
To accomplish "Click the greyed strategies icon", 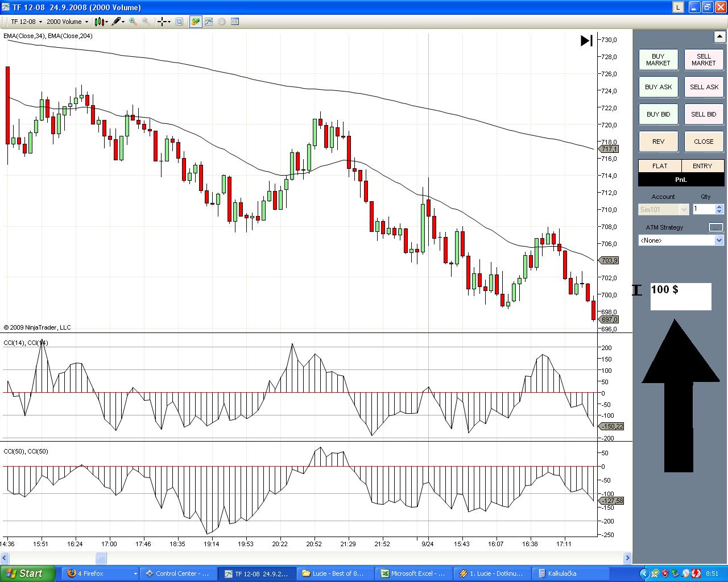I will pos(222,22).
